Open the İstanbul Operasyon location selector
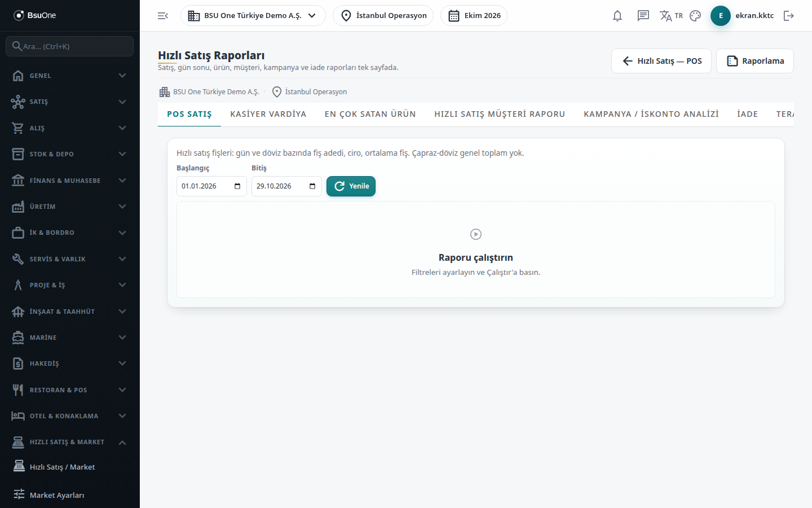Image resolution: width=812 pixels, height=508 pixels. (383, 16)
